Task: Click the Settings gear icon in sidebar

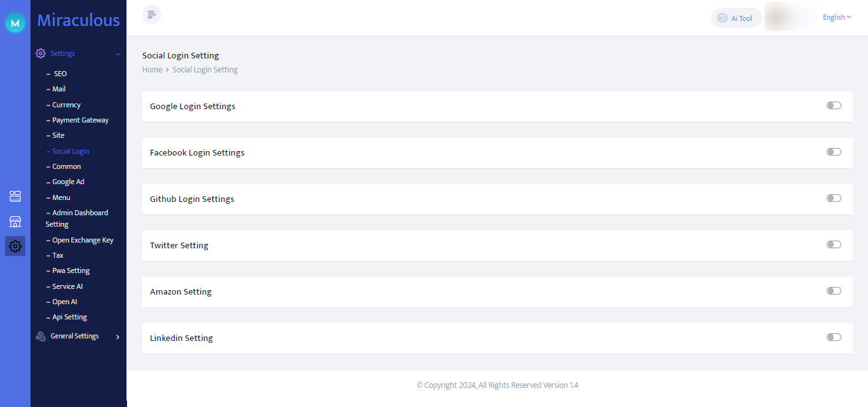Action: (x=41, y=53)
